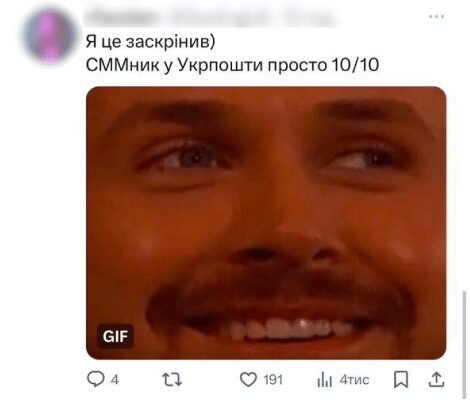Open the reply speech bubble icon
470x400 pixels.
(96, 379)
